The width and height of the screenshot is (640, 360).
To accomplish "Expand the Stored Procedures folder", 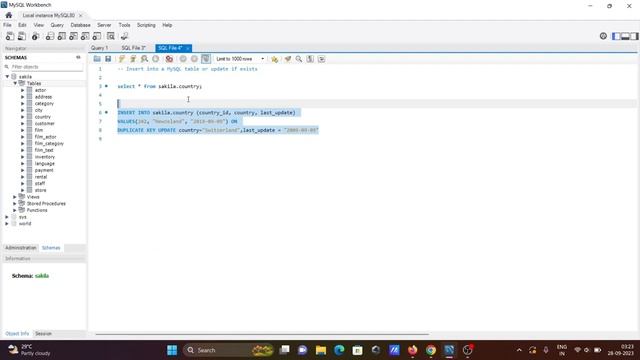I will pyautogui.click(x=15, y=203).
